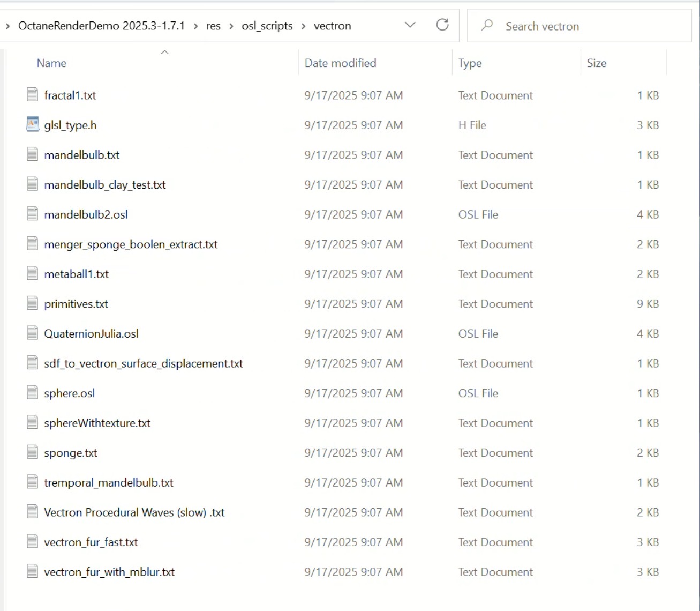Image resolution: width=700 pixels, height=611 pixels.
Task: Select the tremporal_mandelbulb.txt file icon
Action: 33,482
